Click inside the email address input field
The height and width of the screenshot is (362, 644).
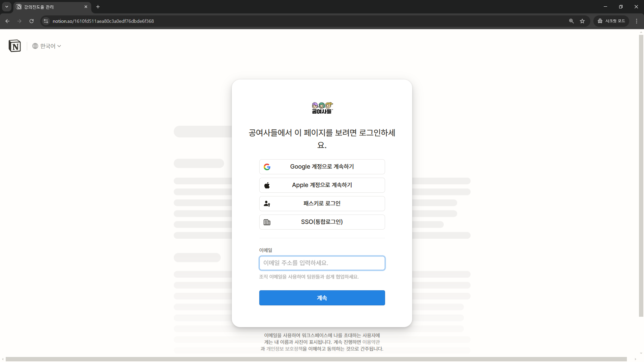[322, 263]
